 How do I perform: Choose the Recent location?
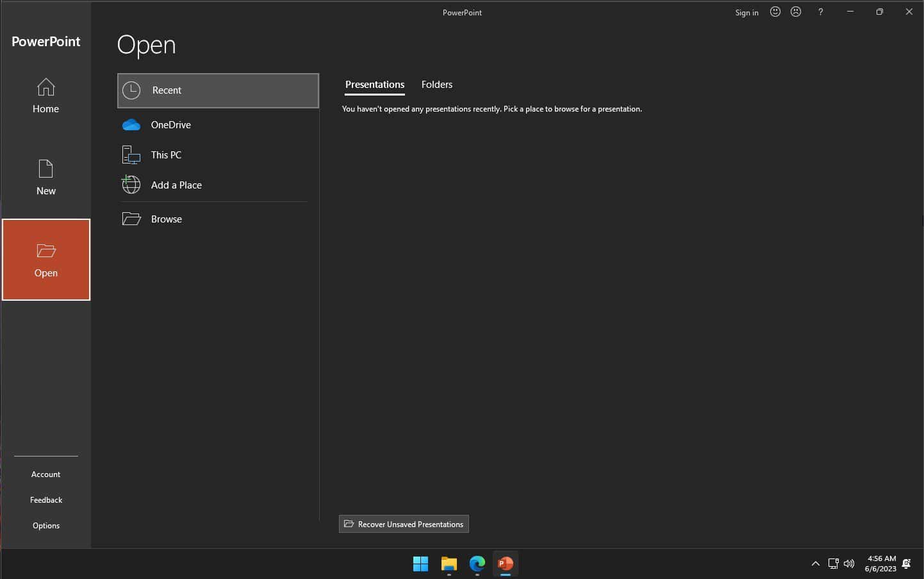coord(218,90)
